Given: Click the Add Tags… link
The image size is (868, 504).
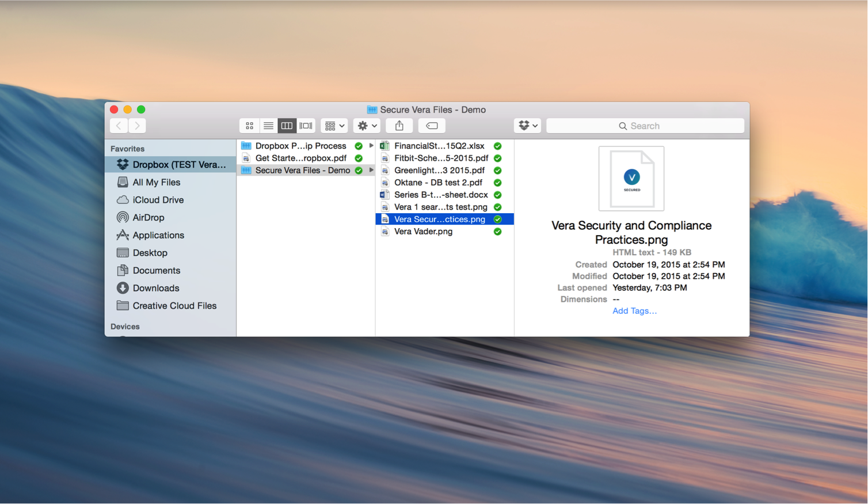Looking at the screenshot, I should click(x=634, y=311).
